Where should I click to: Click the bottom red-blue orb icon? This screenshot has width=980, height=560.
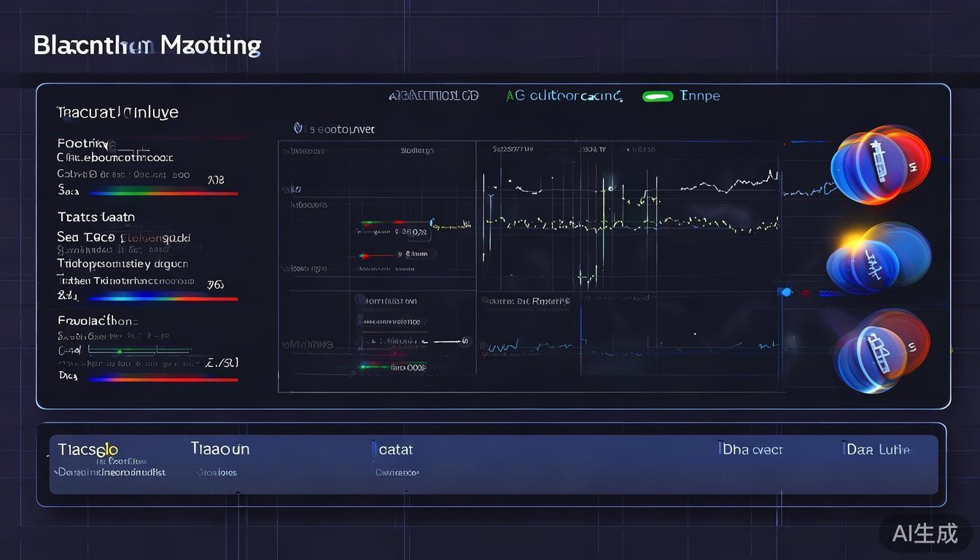click(x=881, y=351)
